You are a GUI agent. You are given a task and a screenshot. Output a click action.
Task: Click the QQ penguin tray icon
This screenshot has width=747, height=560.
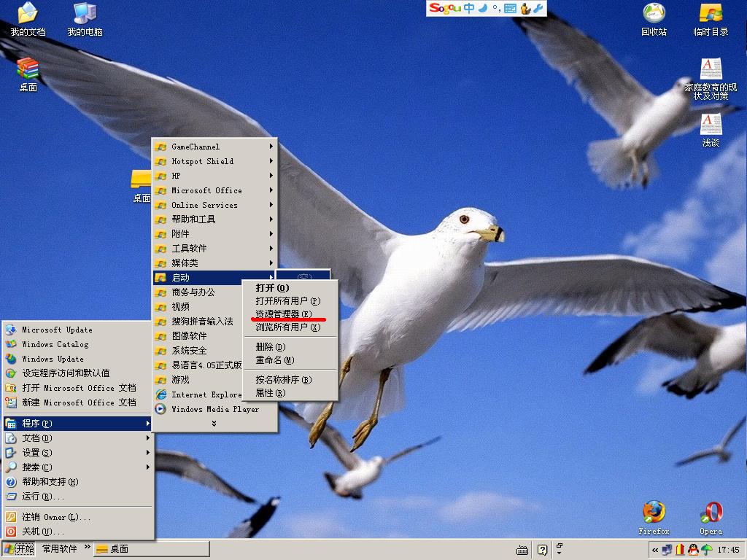click(693, 550)
